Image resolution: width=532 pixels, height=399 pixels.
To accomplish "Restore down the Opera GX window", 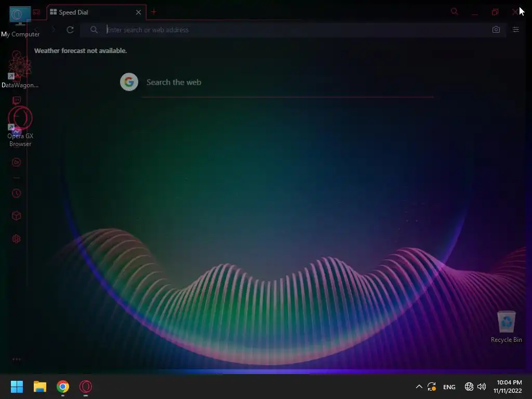I will point(495,12).
